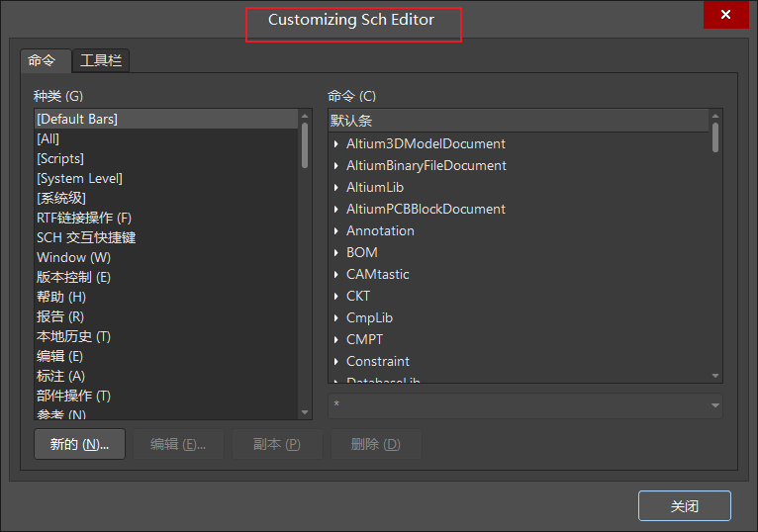Viewport: 758px width, 532px height.
Task: Select the CAMtastic row text
Action: coord(378,275)
